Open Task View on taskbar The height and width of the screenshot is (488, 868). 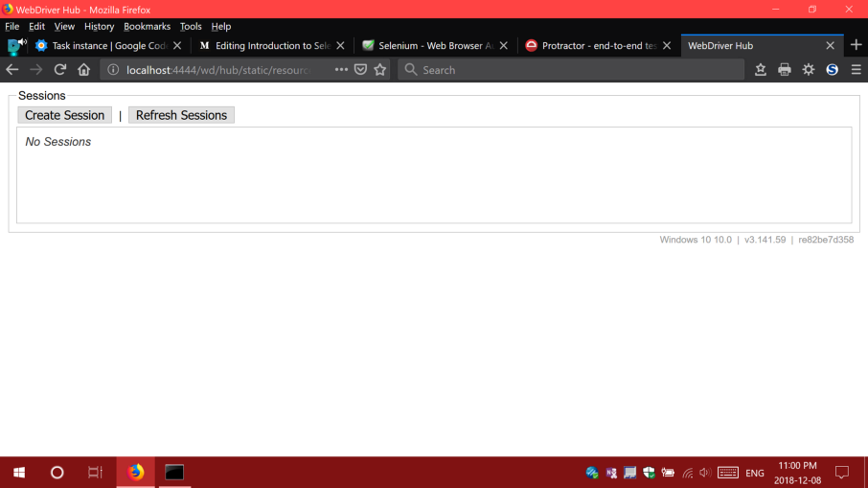95,473
